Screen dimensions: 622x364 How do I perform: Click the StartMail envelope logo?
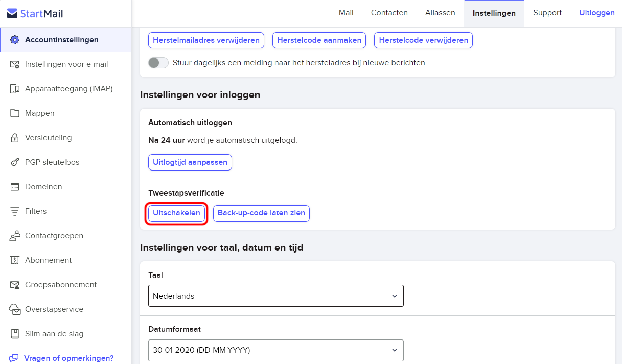[x=12, y=13]
